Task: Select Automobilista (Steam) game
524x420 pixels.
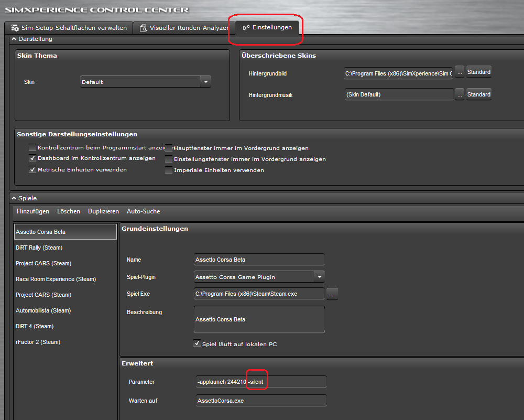Action: [65, 310]
